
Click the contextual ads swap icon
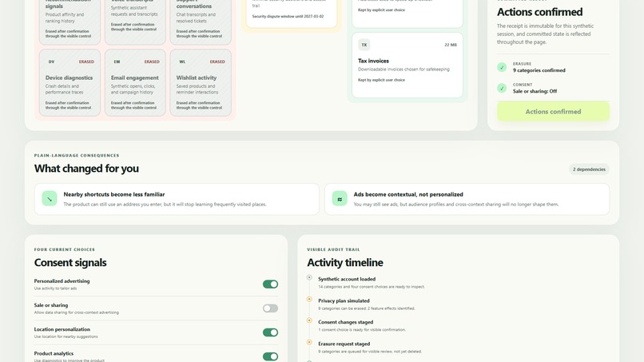click(340, 198)
